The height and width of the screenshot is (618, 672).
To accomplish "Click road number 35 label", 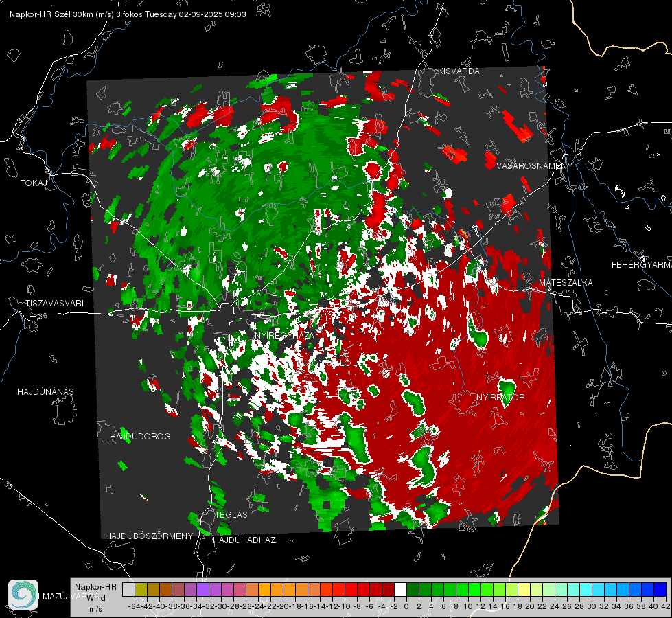I will [8, 485].
